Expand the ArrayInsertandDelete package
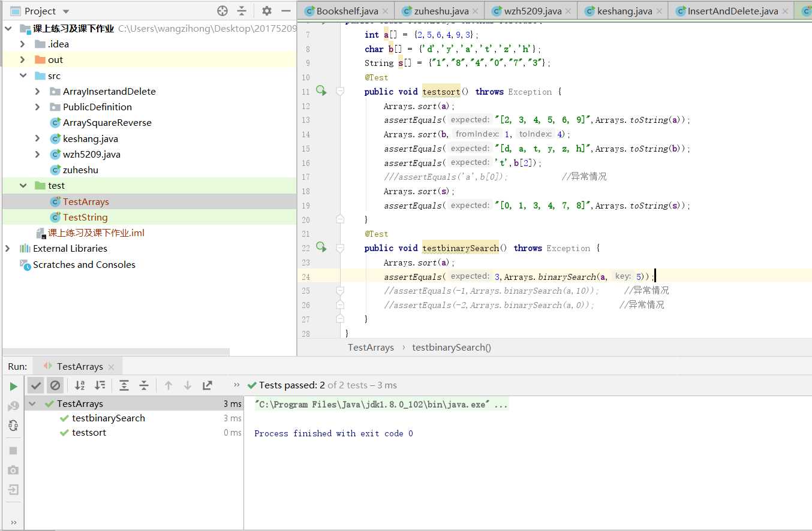 [x=38, y=91]
